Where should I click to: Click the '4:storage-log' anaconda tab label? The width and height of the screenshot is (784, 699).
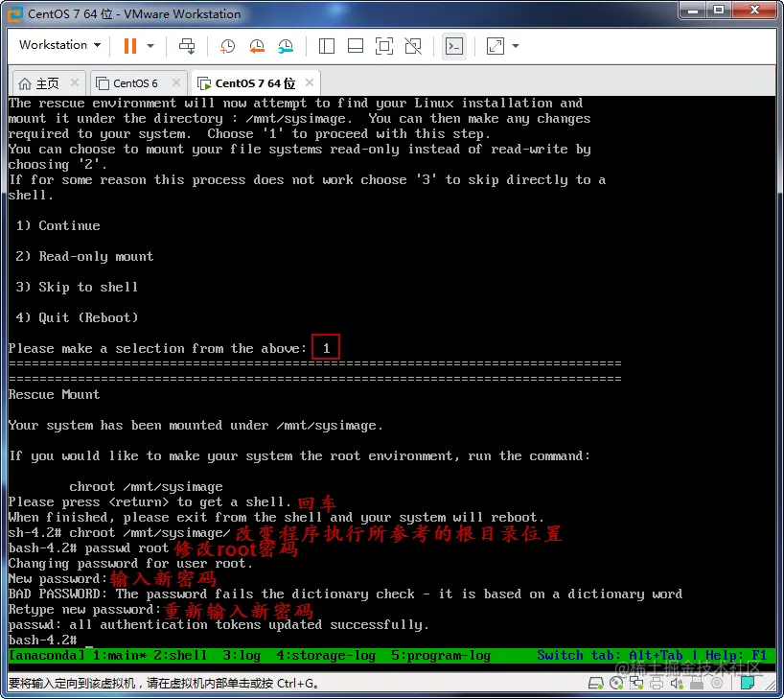coord(326,656)
